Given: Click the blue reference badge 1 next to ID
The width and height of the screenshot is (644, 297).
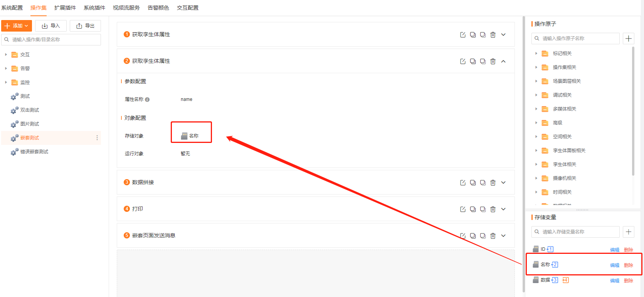Looking at the screenshot, I should 550,249.
